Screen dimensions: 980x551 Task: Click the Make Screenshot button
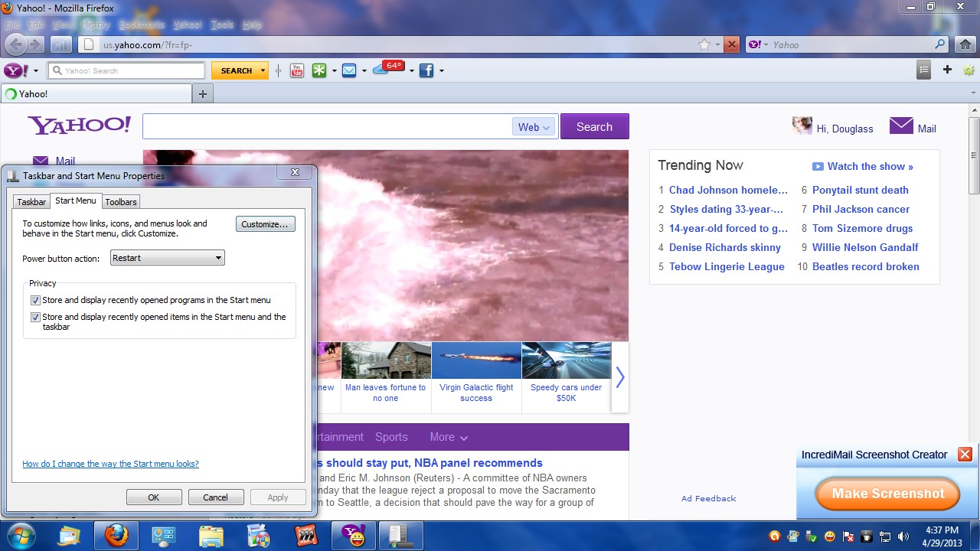coord(887,494)
